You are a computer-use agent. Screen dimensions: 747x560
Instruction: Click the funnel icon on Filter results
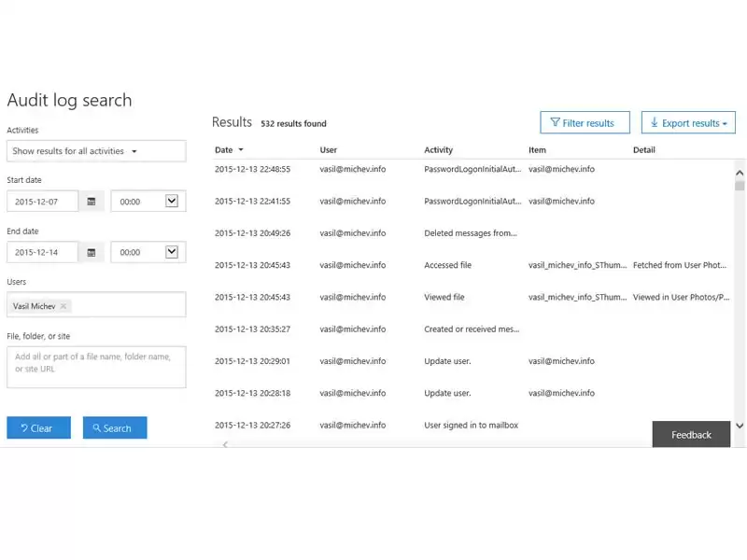(x=557, y=122)
